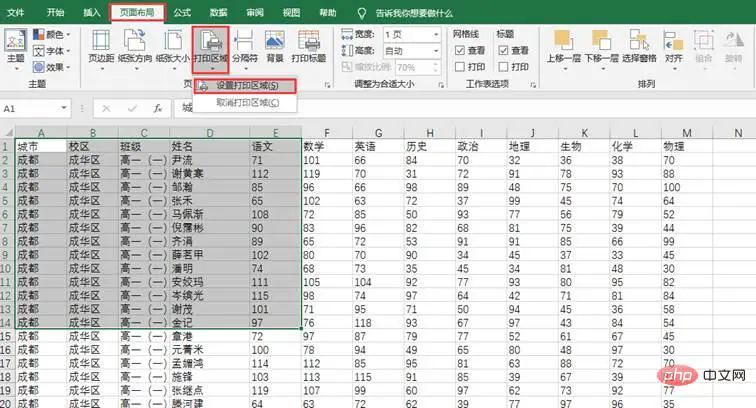Viewport: 756px width, 408px height.
Task: Switch to Review (审阅) tab
Action: pos(255,13)
